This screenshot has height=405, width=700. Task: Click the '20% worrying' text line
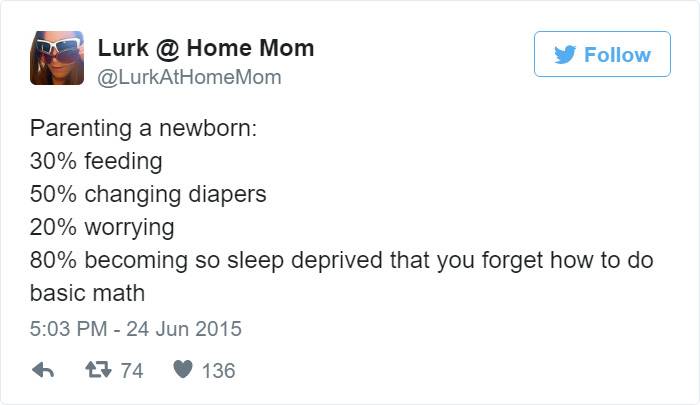coord(102,227)
